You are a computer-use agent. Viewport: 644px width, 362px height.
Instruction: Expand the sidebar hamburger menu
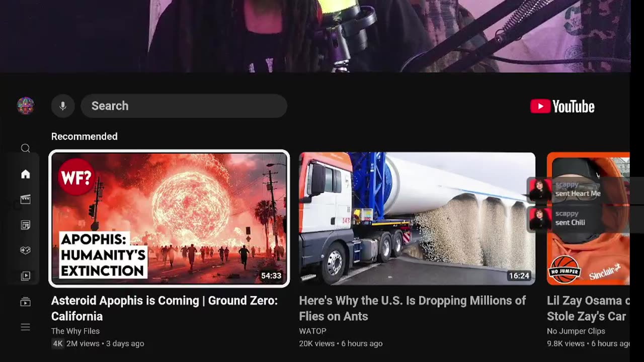[x=26, y=327]
